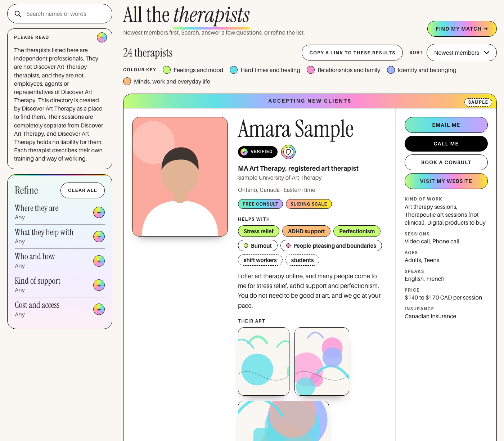
Task: Open the Newest members sort dropdown
Action: (462, 53)
